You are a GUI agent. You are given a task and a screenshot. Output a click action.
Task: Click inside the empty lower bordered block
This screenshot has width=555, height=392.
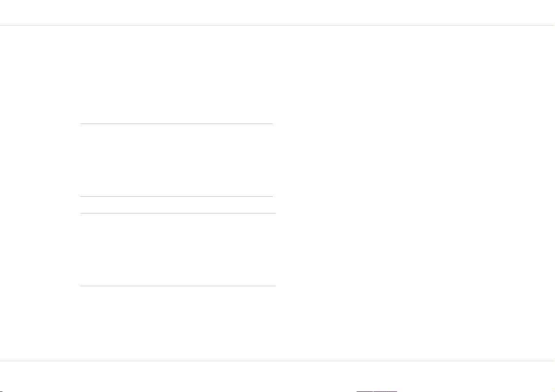click(x=178, y=250)
